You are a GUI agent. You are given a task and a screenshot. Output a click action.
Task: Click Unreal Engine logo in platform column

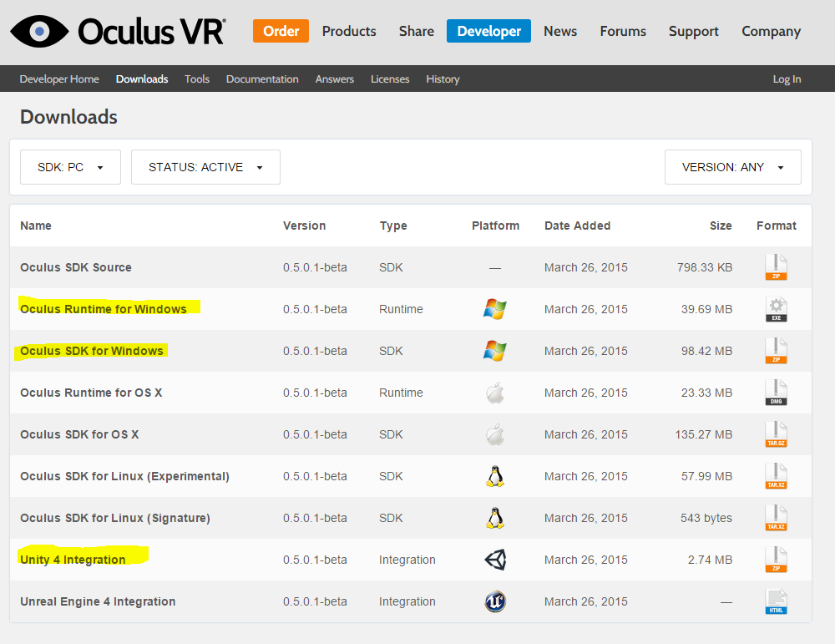(495, 601)
